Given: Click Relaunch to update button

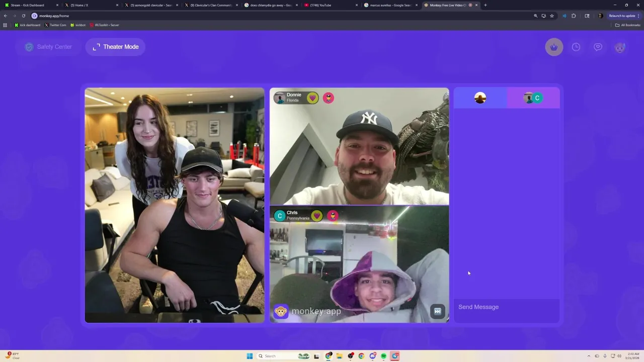Looking at the screenshot, I should [x=624, y=16].
